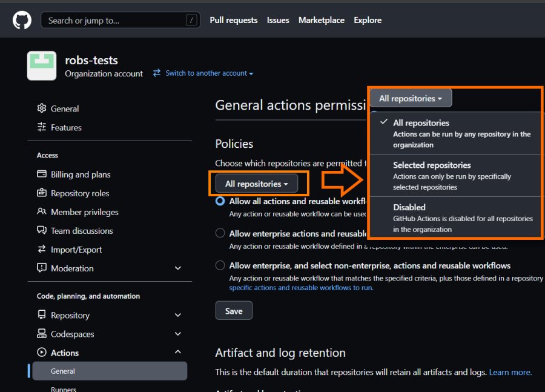Image resolution: width=545 pixels, height=392 pixels.
Task: Click the gear icon beside the top General item
Action: coord(42,108)
